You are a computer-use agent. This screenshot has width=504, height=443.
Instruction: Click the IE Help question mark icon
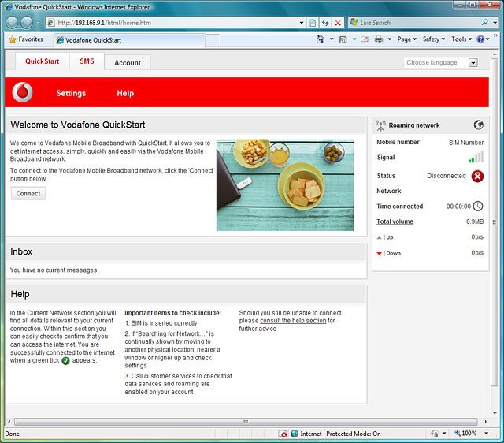[x=480, y=39]
